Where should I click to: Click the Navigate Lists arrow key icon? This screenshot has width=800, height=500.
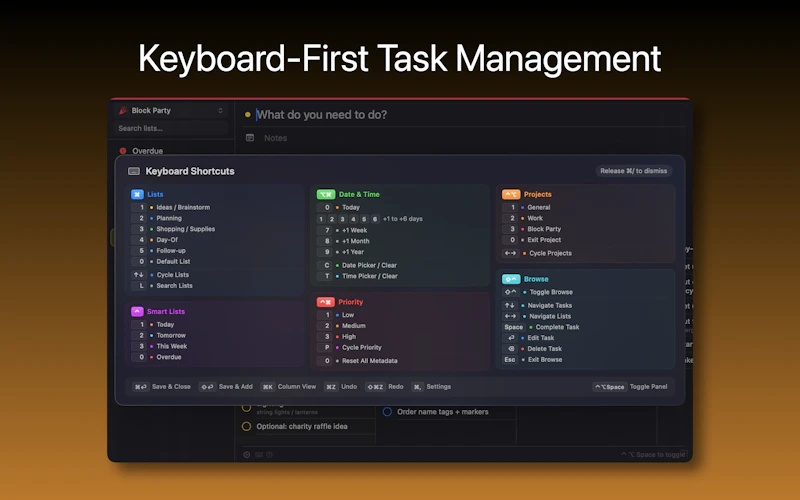[x=510, y=316]
